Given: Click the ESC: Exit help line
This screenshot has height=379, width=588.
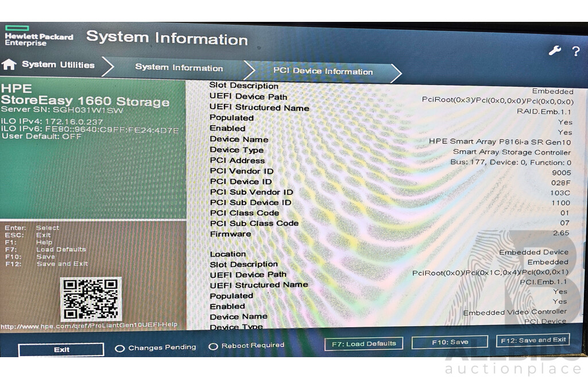Looking at the screenshot, I should 28,235.
